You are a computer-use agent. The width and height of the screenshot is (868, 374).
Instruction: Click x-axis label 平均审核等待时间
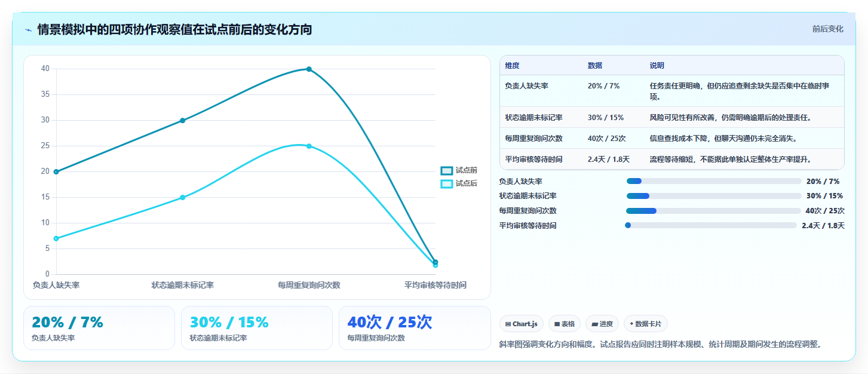pyautogui.click(x=435, y=286)
